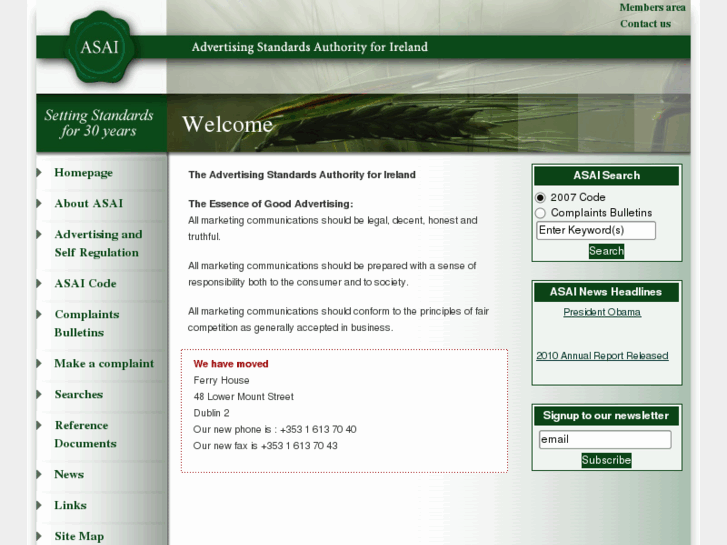Click 'The Essence of Good Advertising:' heading

[x=271, y=204]
